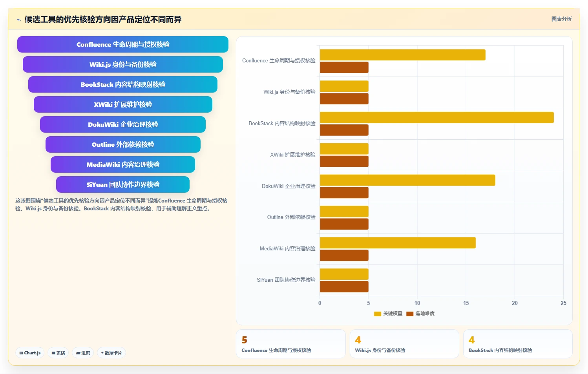Click the chart axis label BookStack 内容结构映射核验
The width and height of the screenshot is (588, 374).
click(x=282, y=124)
